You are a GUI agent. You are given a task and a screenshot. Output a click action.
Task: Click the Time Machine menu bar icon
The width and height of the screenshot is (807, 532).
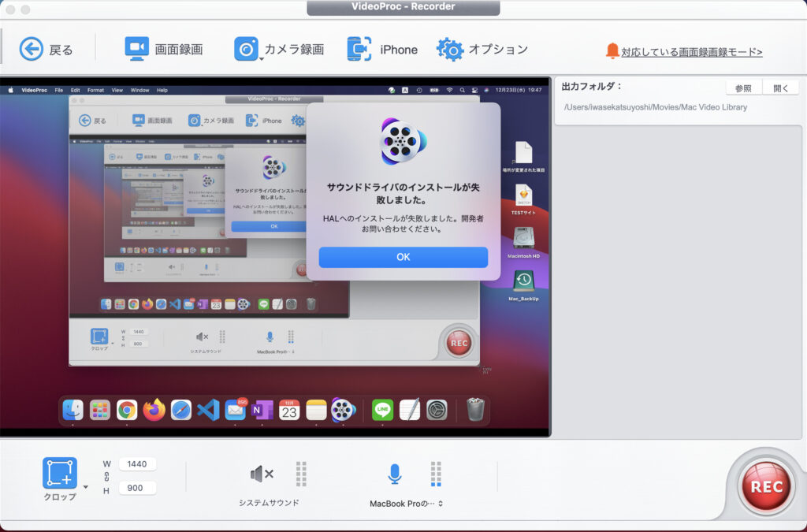click(x=419, y=90)
